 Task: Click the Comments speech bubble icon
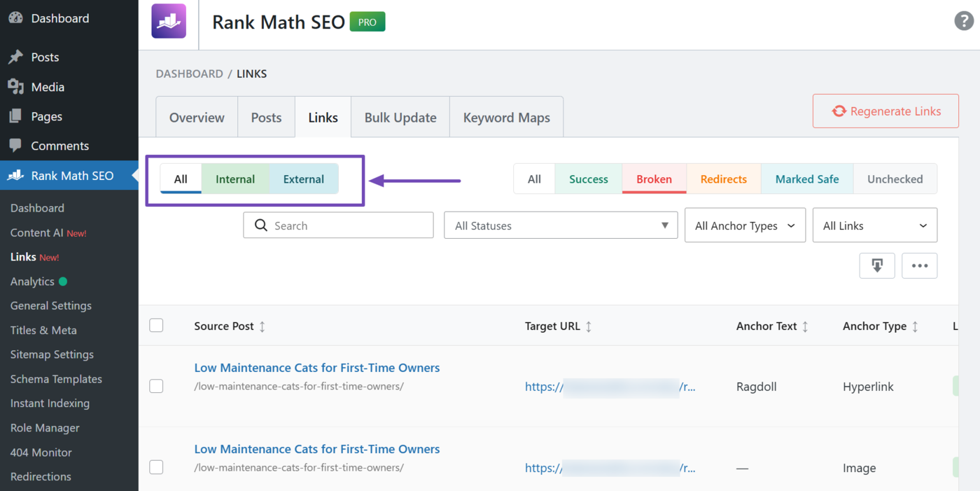15,145
